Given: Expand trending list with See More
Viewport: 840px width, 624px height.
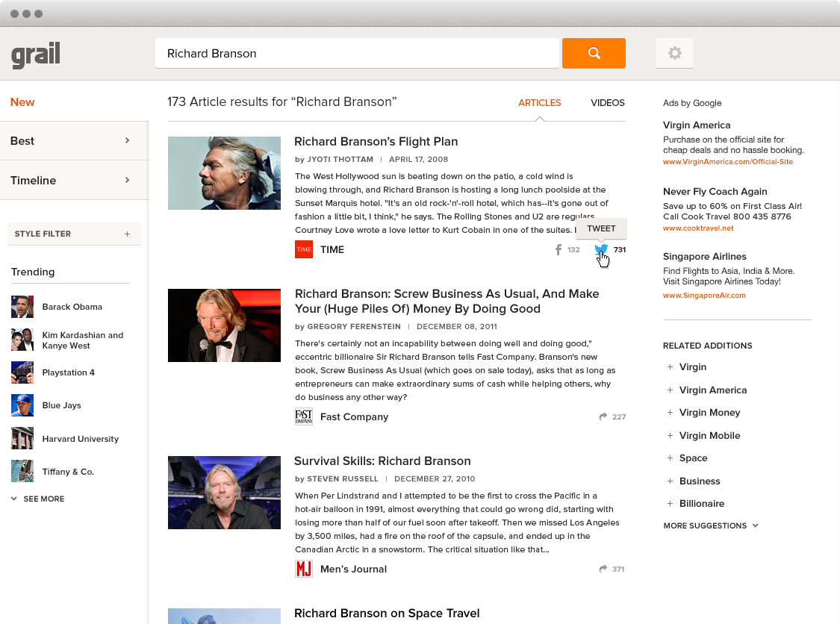Looking at the screenshot, I should point(37,499).
